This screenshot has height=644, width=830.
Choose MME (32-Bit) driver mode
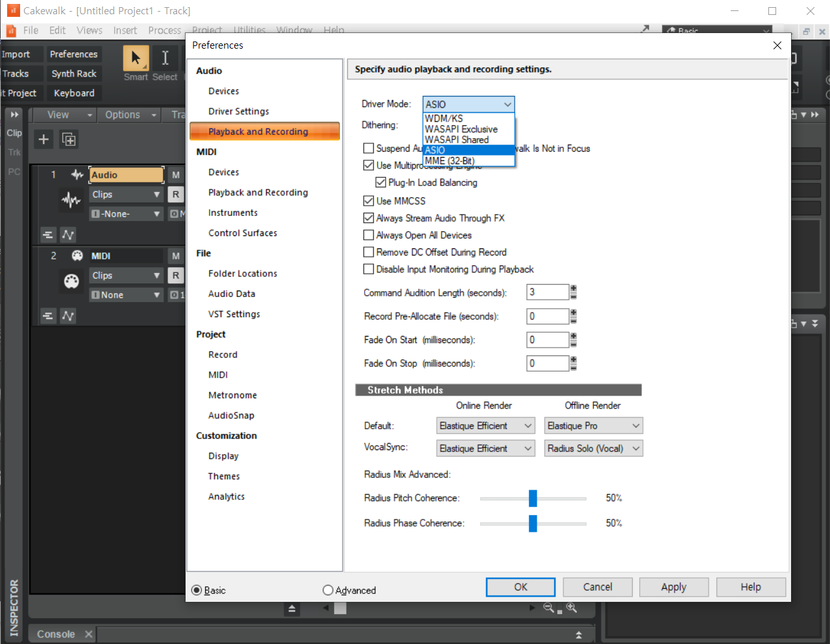point(469,161)
